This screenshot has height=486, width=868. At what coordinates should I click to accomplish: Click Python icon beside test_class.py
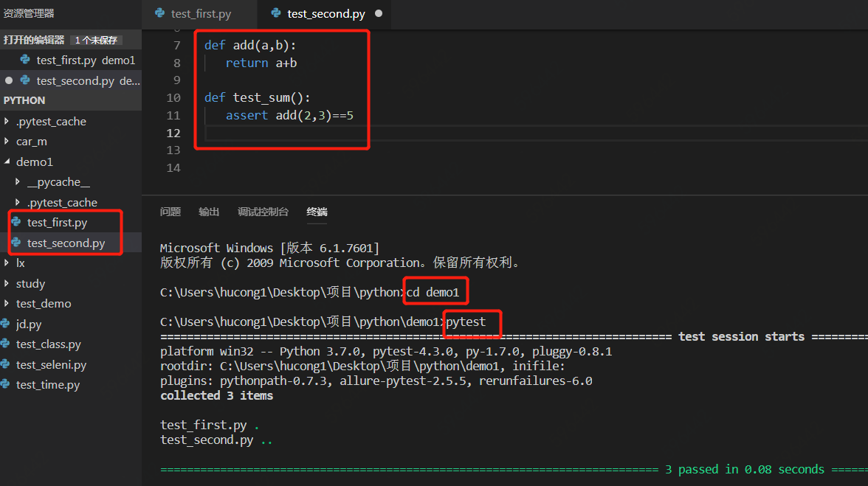pyautogui.click(x=6, y=344)
